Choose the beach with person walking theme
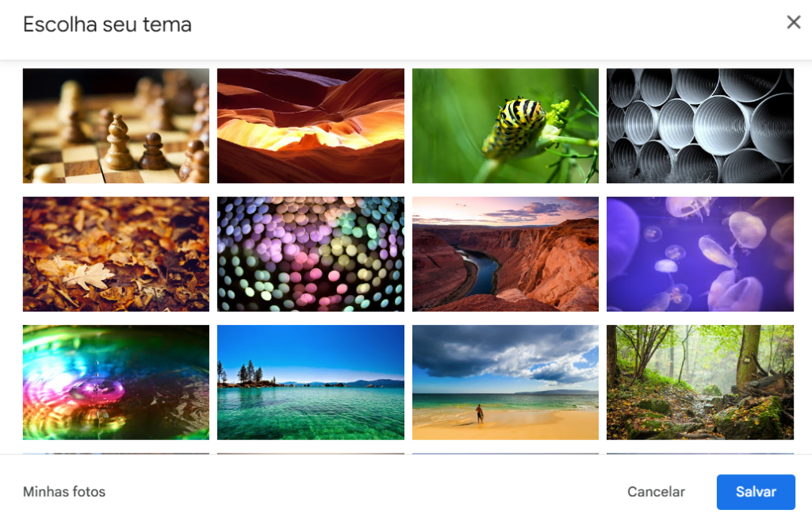This screenshot has height=517, width=812. point(505,382)
